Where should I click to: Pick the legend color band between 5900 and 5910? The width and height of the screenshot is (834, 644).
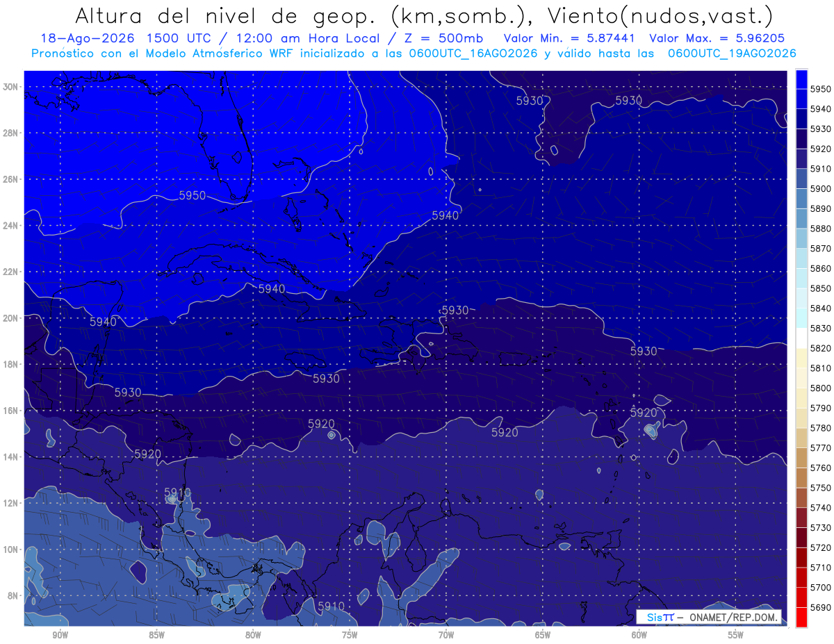tap(801, 179)
